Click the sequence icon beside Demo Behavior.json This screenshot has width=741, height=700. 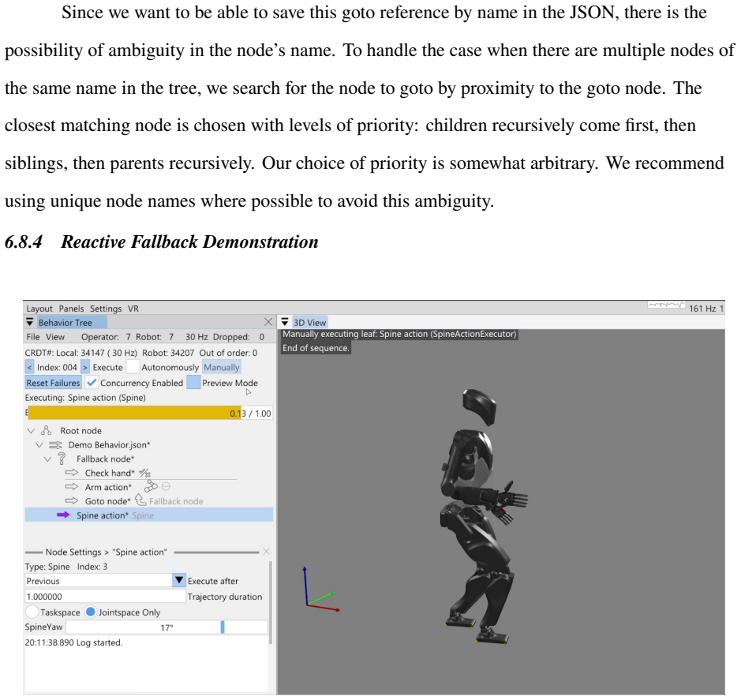pyautogui.click(x=55, y=445)
